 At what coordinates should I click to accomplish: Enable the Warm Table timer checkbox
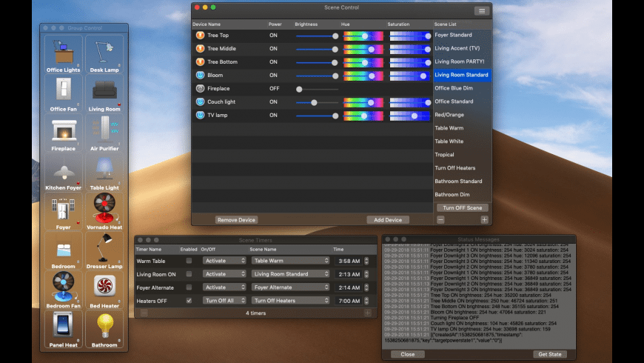pos(189,261)
